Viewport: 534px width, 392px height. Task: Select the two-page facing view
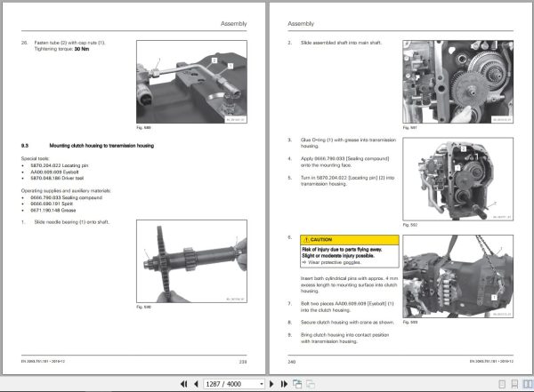coord(528,384)
